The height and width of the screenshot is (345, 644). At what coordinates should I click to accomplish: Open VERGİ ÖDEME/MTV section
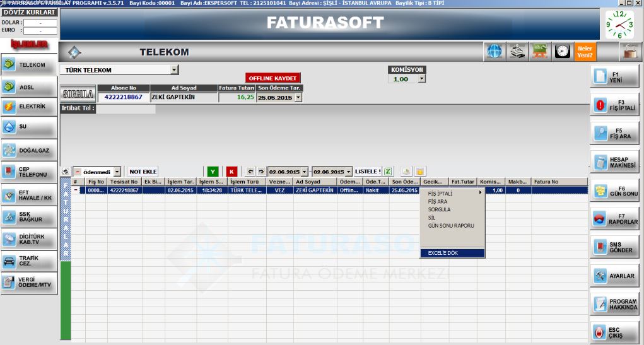29,283
